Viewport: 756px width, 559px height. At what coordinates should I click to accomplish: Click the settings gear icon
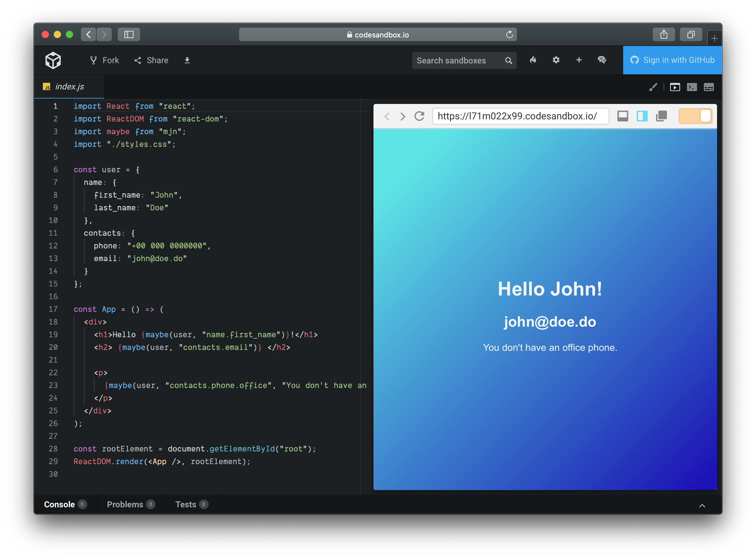pos(555,60)
